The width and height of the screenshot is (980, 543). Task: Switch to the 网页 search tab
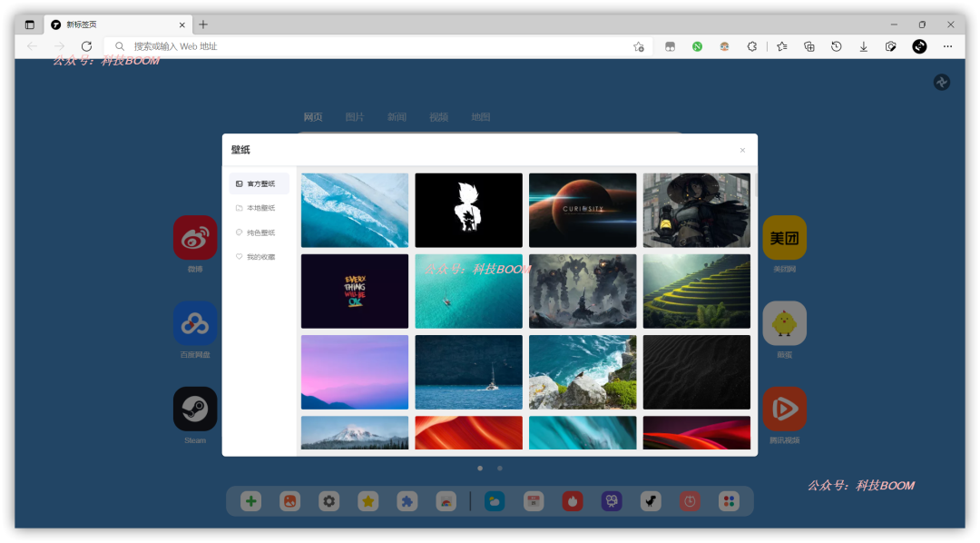point(313,117)
